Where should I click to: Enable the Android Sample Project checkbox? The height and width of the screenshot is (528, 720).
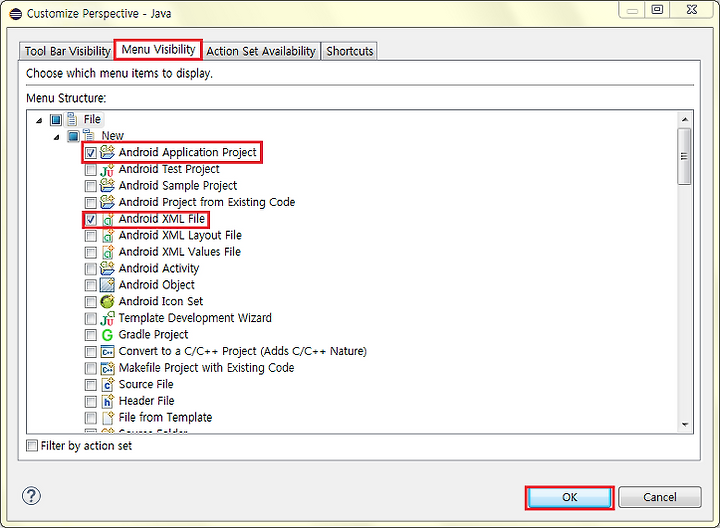(90, 186)
